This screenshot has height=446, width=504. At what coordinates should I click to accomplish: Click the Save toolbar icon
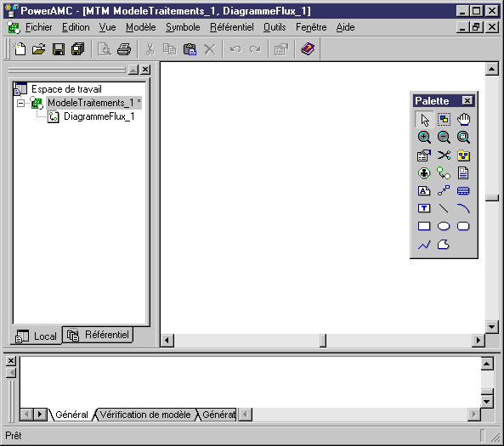click(59, 49)
